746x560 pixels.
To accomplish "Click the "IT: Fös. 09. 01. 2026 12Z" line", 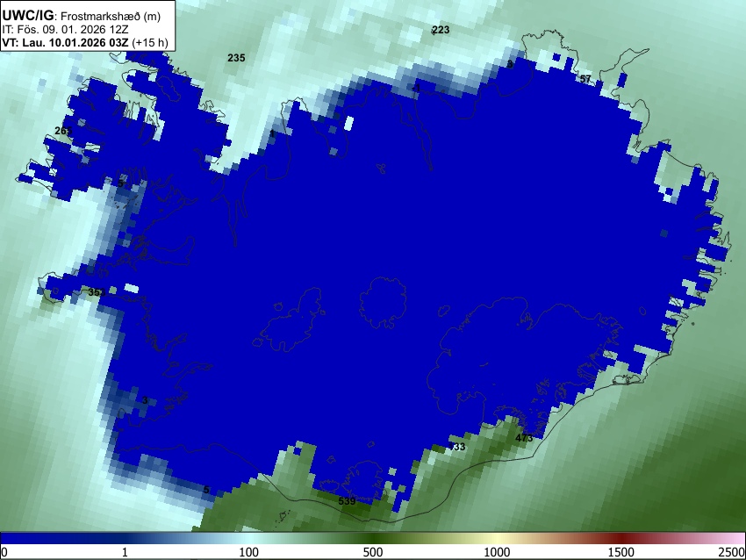I will point(65,30).
